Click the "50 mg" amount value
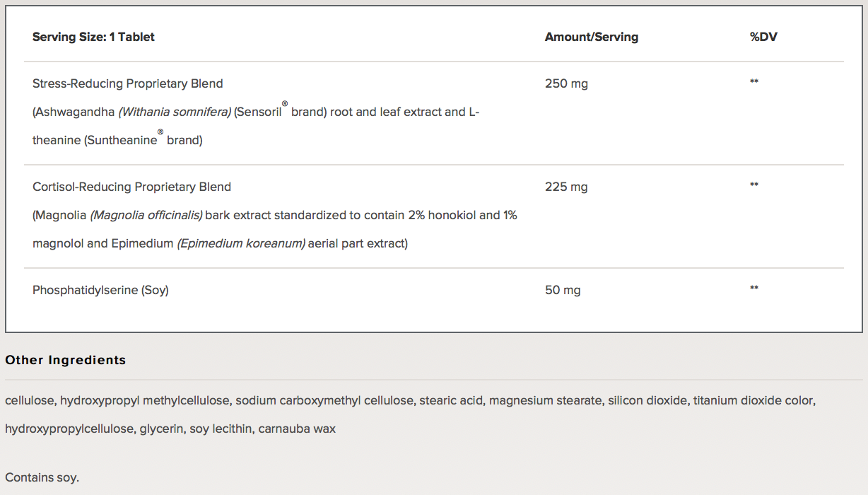The image size is (868, 495). coord(563,290)
